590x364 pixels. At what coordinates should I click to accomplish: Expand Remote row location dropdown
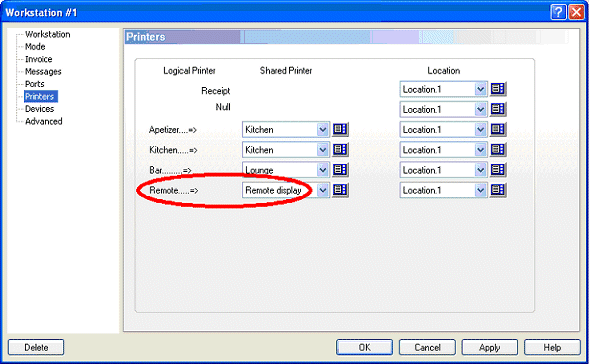[x=480, y=190]
